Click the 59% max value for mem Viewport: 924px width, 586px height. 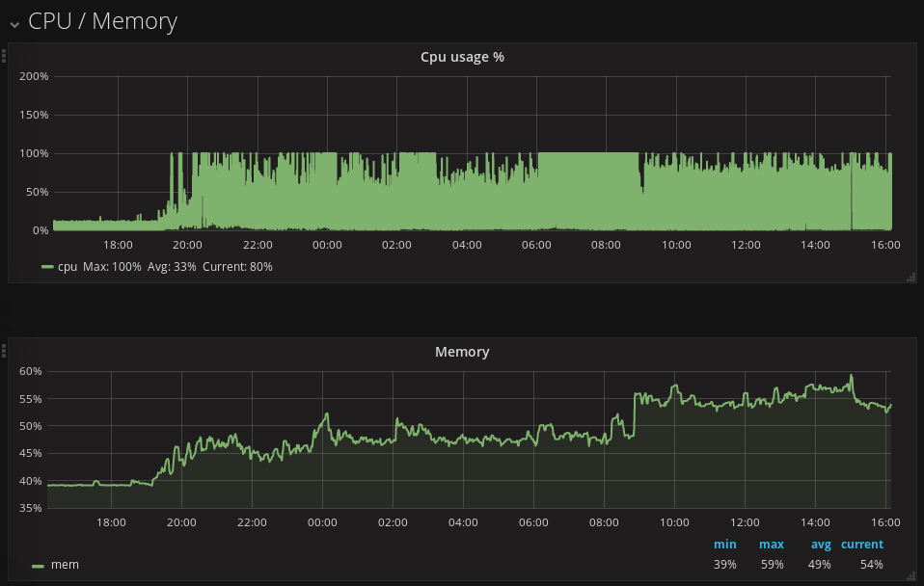coord(772,564)
